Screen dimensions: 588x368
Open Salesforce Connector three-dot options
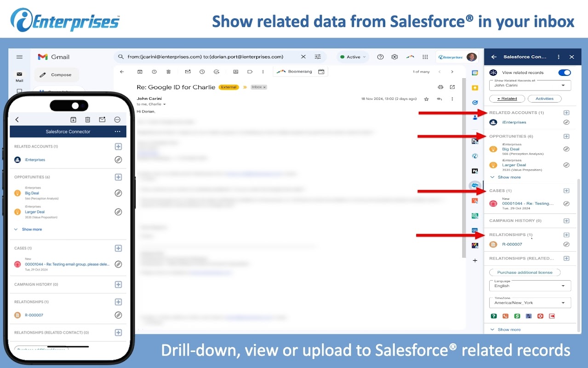coord(559,57)
